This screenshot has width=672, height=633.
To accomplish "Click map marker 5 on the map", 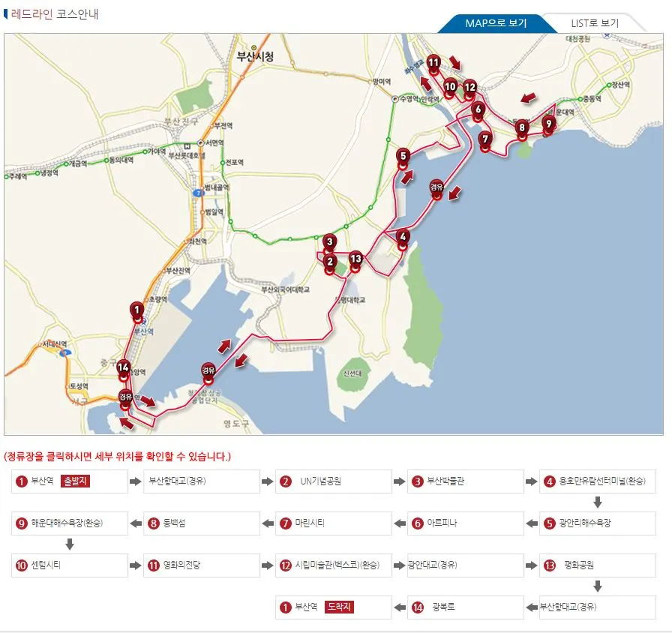I will (403, 158).
